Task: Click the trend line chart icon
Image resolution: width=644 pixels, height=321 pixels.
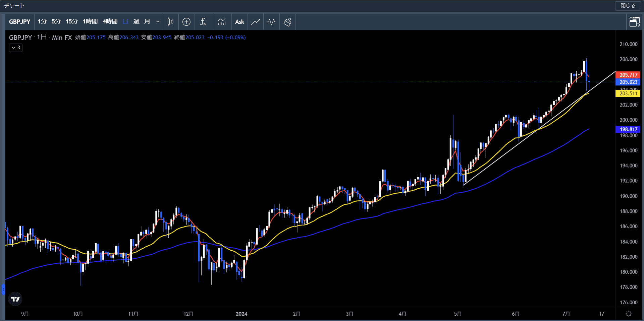Action: pos(256,22)
